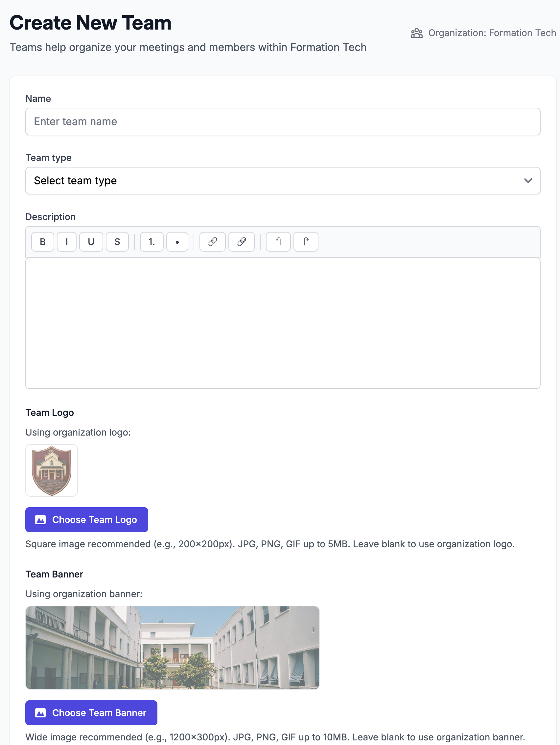Open the Select team type dropdown
The width and height of the screenshot is (560, 745).
pos(283,181)
